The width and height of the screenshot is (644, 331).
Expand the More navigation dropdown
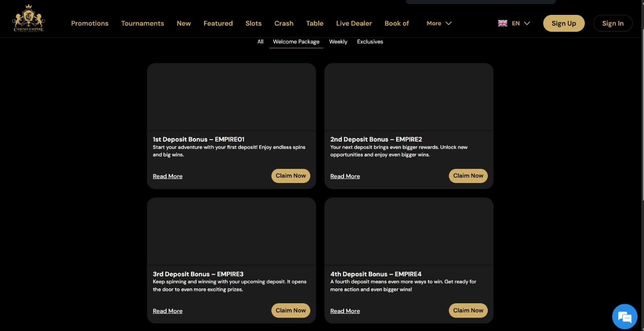tap(439, 23)
